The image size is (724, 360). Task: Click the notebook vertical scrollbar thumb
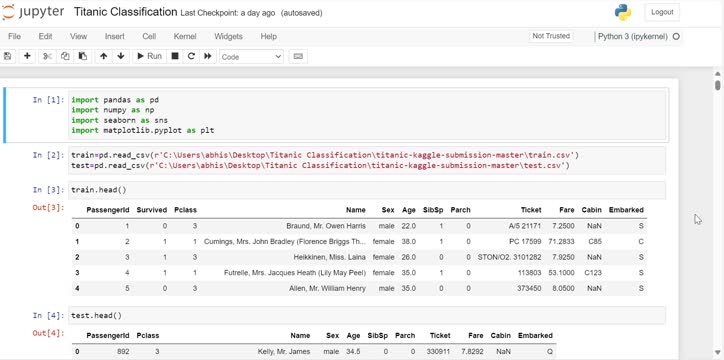(717, 85)
